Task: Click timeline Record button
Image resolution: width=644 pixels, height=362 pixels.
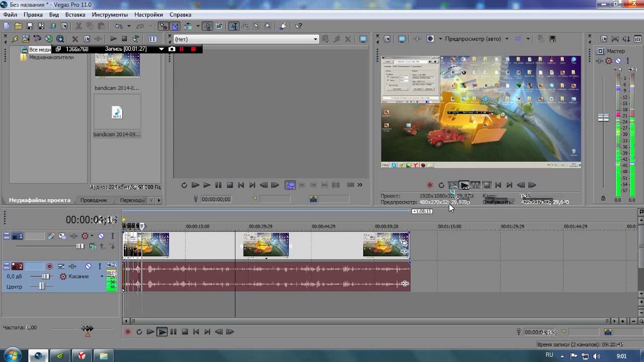Action: pyautogui.click(x=128, y=332)
